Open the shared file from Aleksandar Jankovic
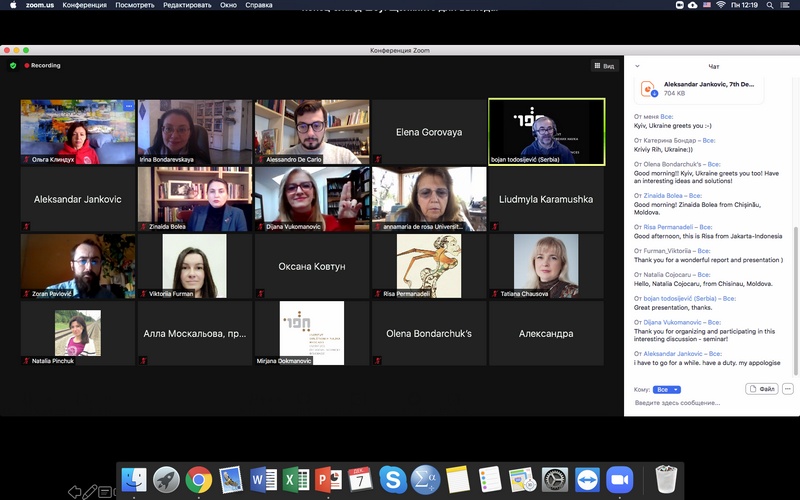This screenshot has width=800, height=500. click(x=700, y=89)
